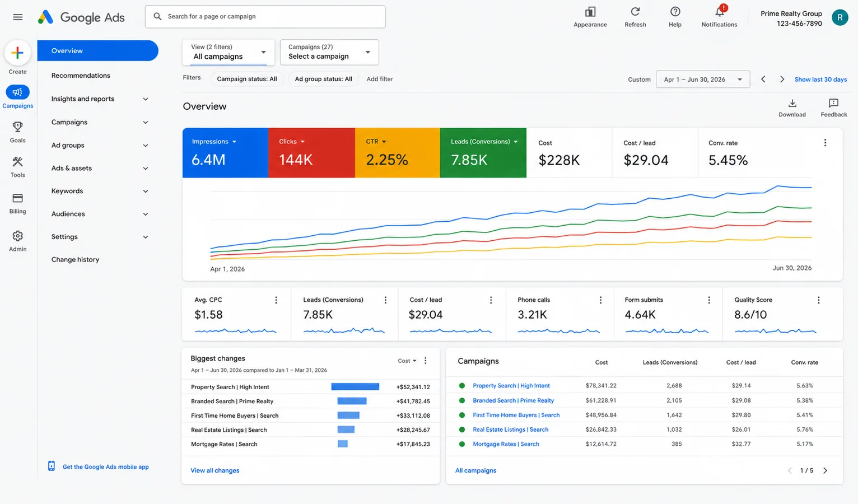Open Property Search | High Intent campaign link
The width and height of the screenshot is (858, 504).
tap(511, 386)
